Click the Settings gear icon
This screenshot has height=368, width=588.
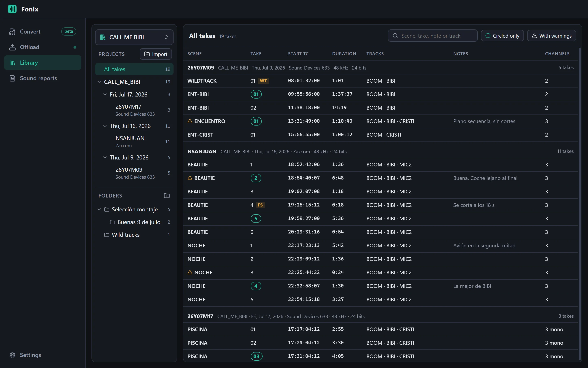12,355
